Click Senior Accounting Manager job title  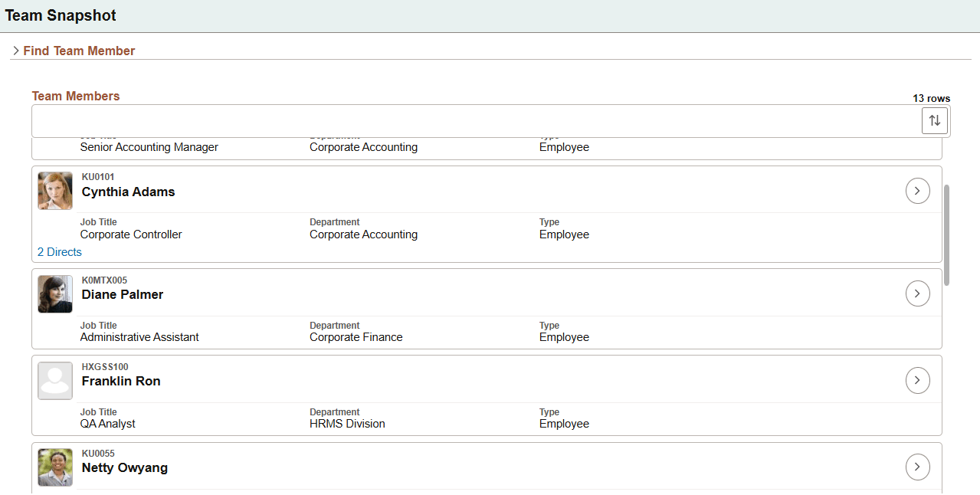pos(149,147)
